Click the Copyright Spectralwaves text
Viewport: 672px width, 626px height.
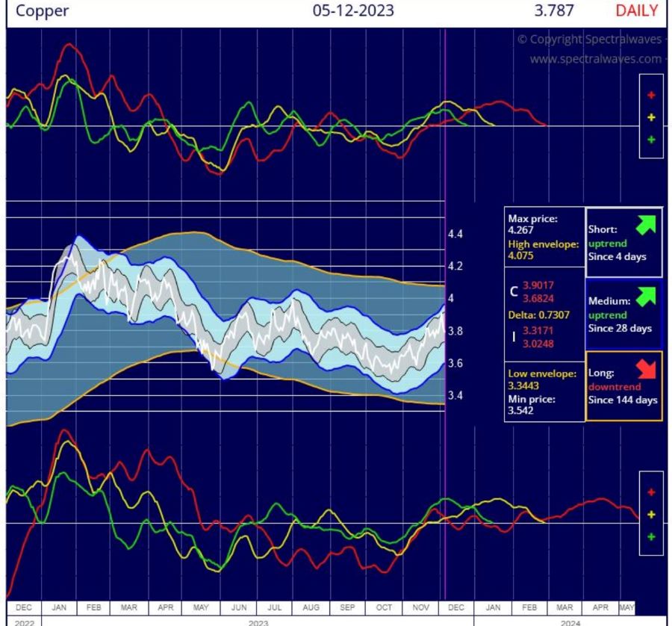[589, 39]
